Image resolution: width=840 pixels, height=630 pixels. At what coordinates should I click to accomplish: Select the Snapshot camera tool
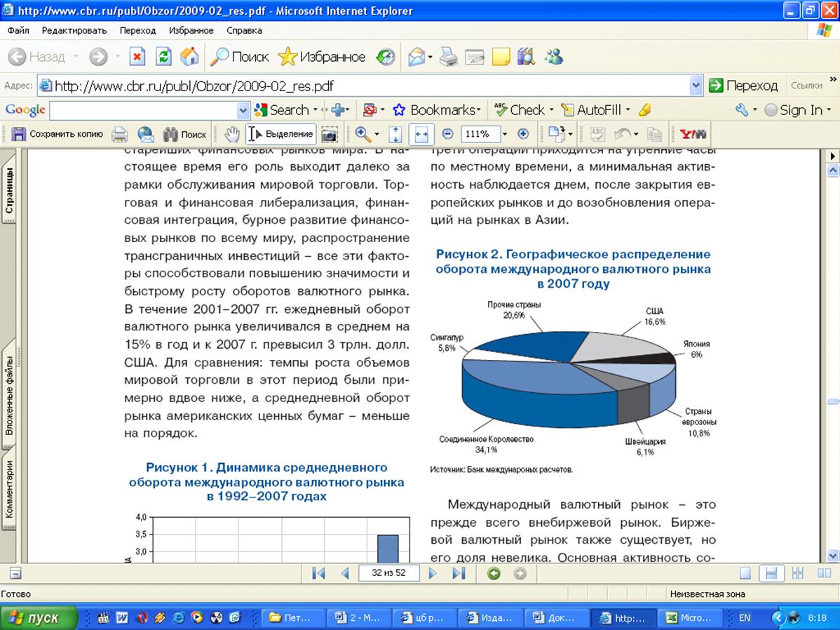tap(330, 134)
